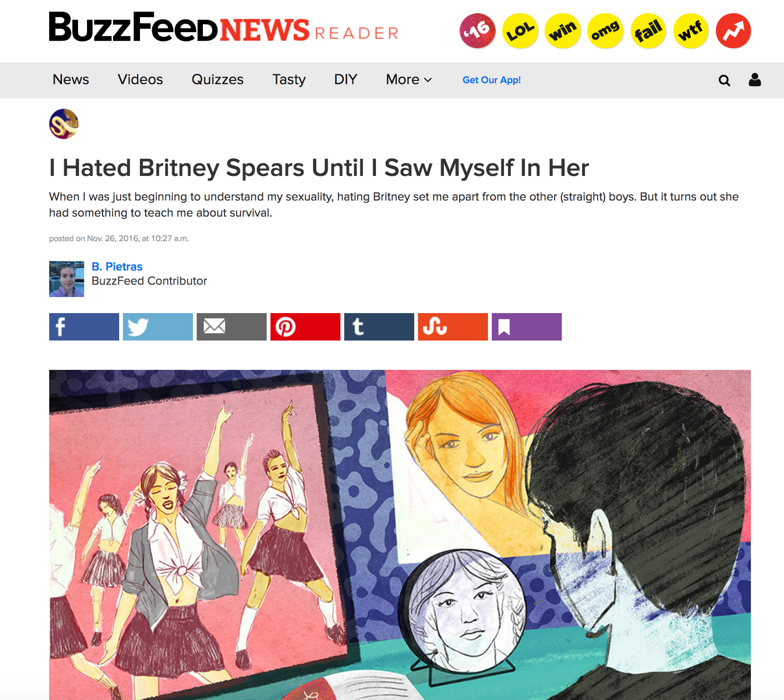Open the trending arrow badge
This screenshot has height=700, width=784.
[x=733, y=31]
